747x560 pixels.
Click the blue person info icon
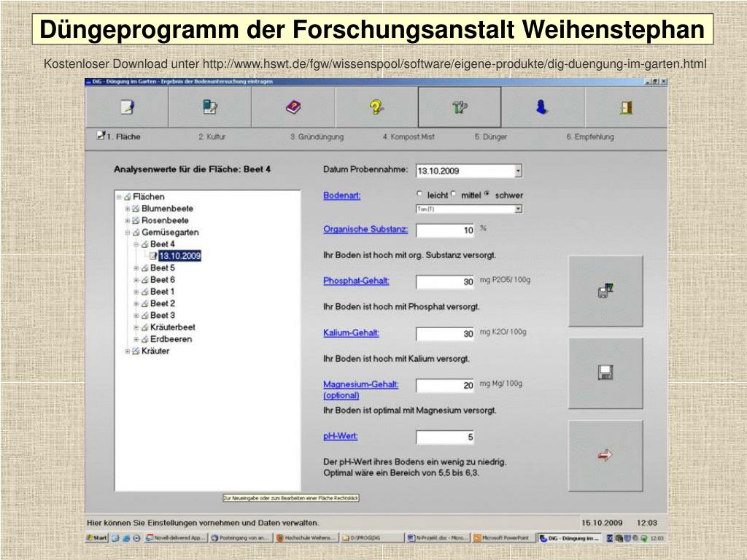pyautogui.click(x=542, y=107)
